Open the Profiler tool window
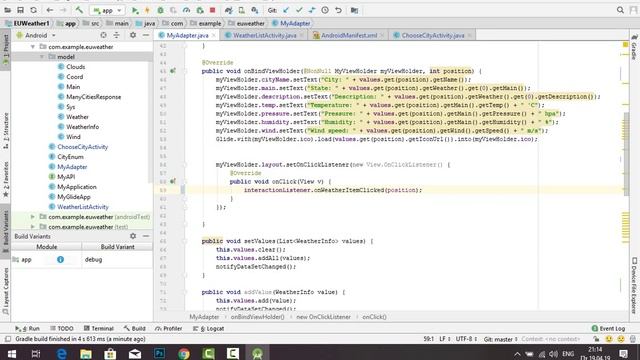640x360 pixels. point(169,329)
